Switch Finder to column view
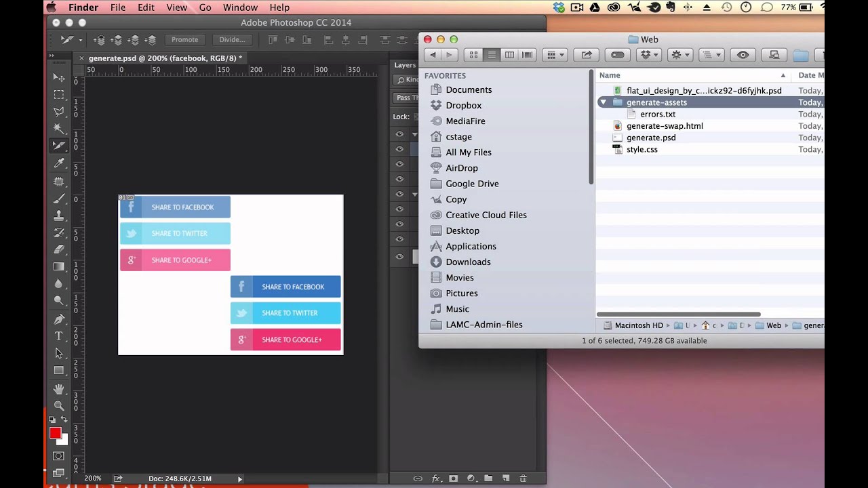Screen dimensions: 868x488 [x=509, y=55]
